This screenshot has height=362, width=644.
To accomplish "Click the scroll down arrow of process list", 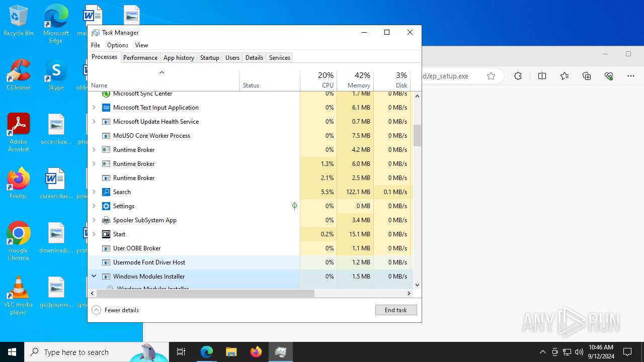I will pos(417,285).
